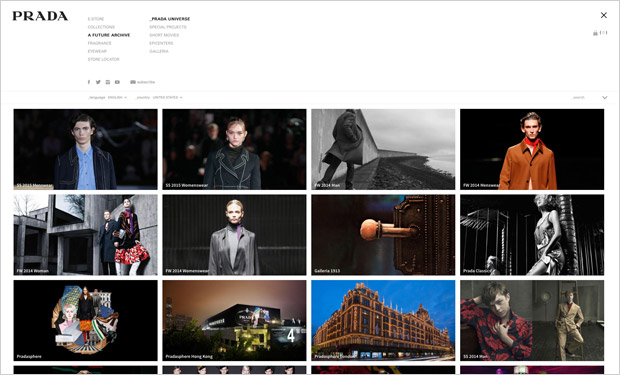Open SPECIAL PROJECTS submenu link

point(168,27)
